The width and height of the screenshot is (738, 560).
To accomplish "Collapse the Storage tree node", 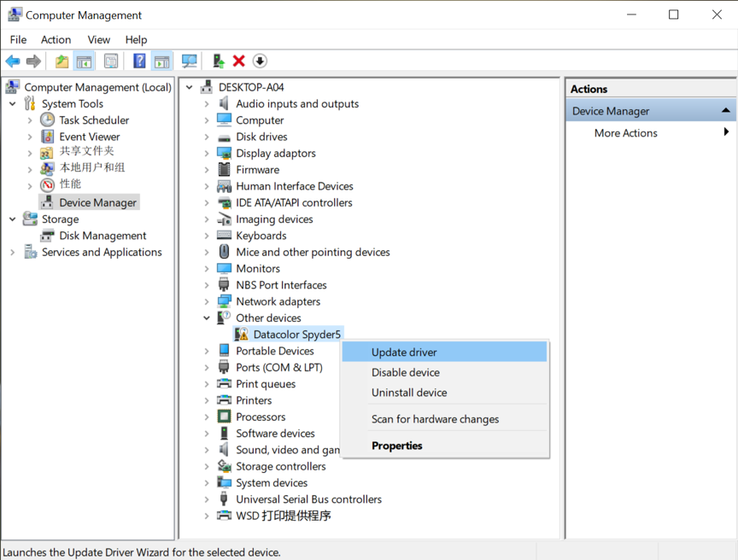I will coord(13,219).
